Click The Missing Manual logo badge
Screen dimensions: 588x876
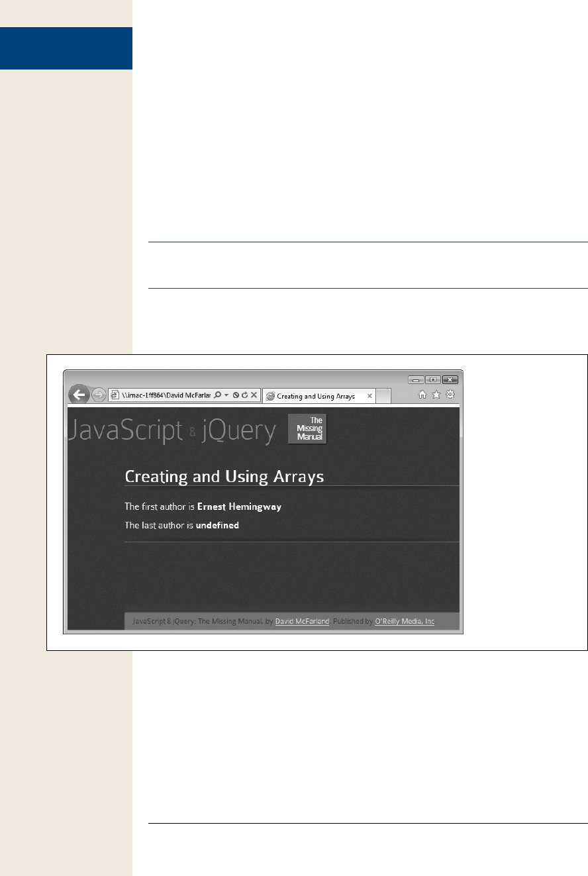(308, 429)
